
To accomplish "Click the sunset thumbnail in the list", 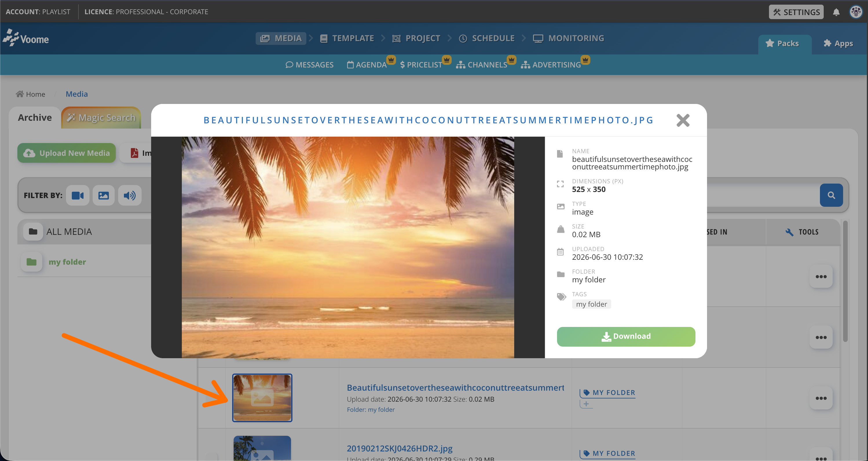I will pyautogui.click(x=262, y=398).
